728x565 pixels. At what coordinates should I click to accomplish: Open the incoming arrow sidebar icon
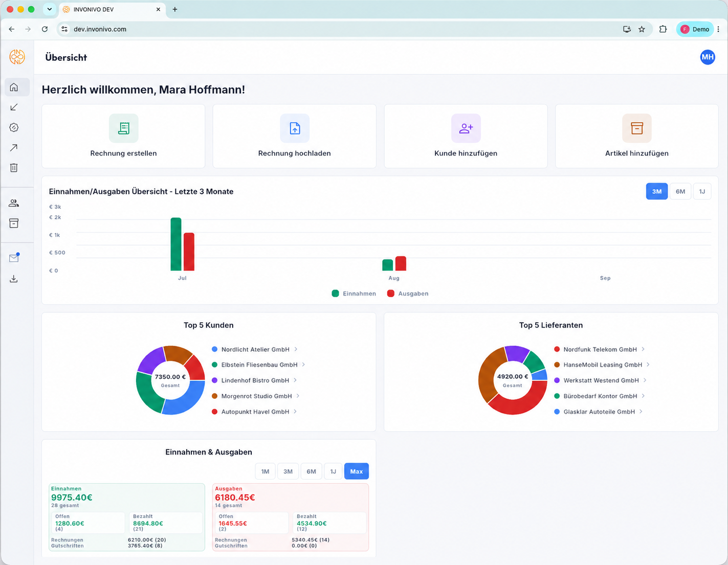pyautogui.click(x=14, y=107)
